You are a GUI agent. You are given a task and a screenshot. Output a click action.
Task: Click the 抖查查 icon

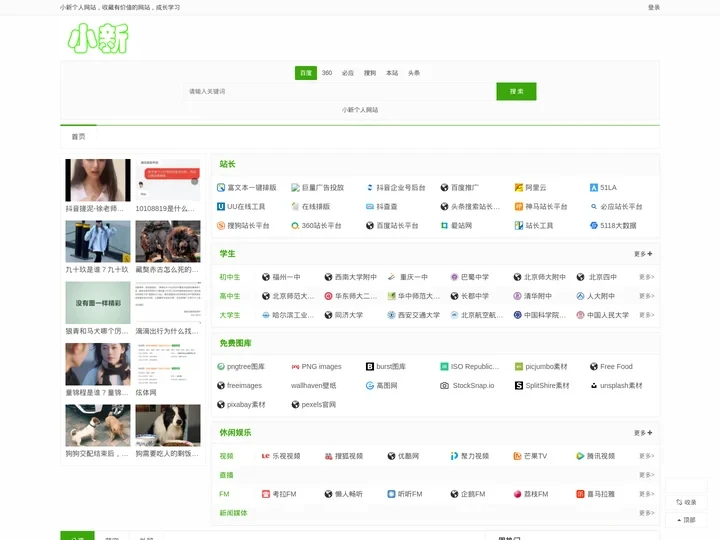coord(370,207)
